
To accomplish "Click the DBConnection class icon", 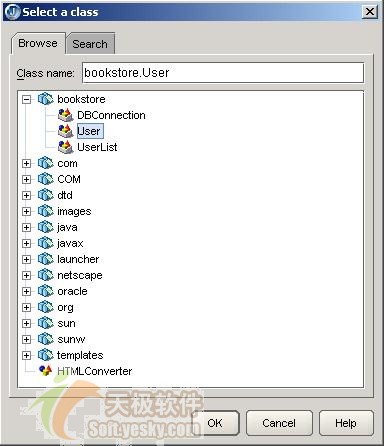I will click(65, 115).
